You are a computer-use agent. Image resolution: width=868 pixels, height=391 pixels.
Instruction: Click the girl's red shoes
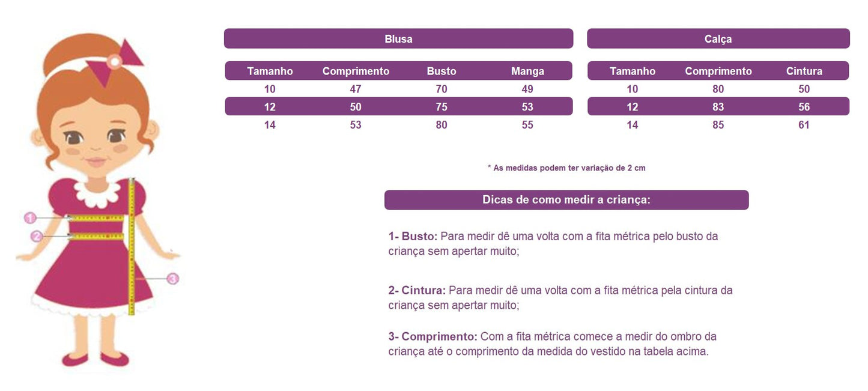click(95, 359)
